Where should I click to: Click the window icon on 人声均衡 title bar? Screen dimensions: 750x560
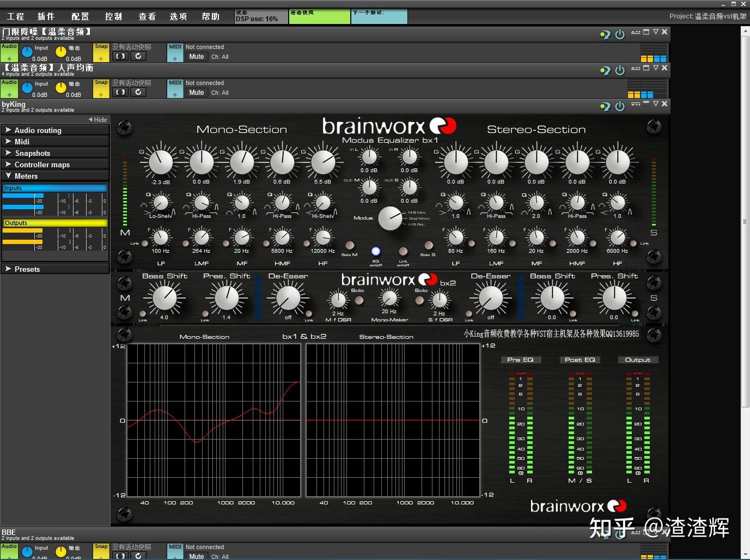tap(646, 68)
